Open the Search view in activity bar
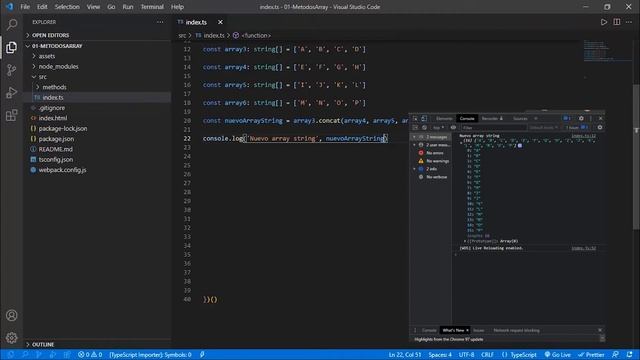 [11, 24]
